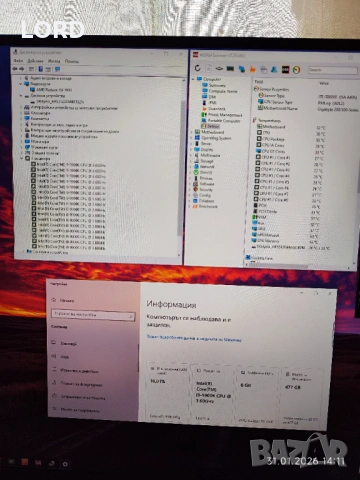360x480 pixels.
Task: Open the Windows Security details link
Action: 194,338
